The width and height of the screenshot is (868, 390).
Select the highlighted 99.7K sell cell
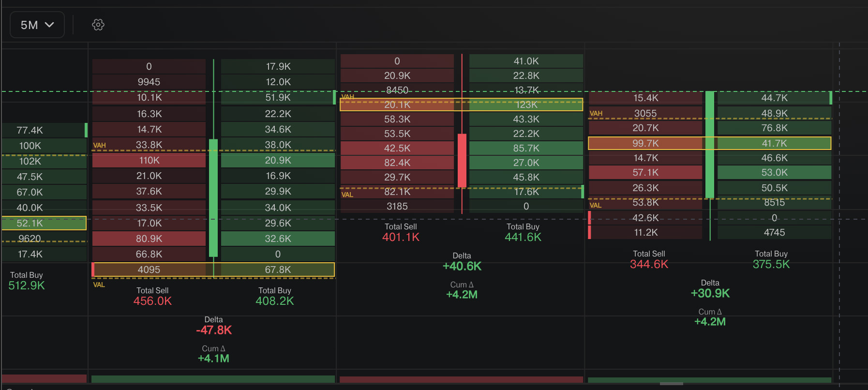tap(645, 143)
